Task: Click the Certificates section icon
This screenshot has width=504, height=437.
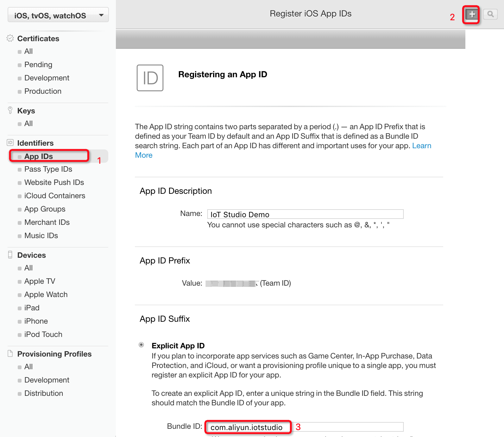Action: 10,38
